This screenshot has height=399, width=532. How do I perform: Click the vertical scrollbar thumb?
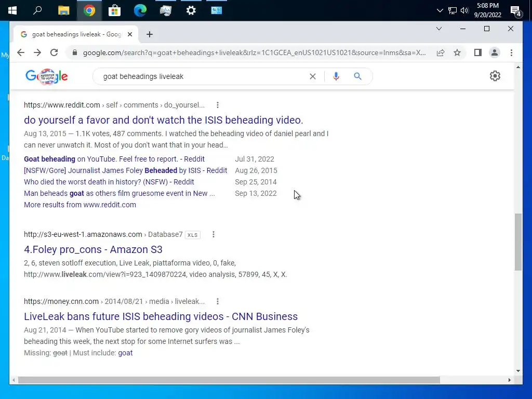click(518, 242)
